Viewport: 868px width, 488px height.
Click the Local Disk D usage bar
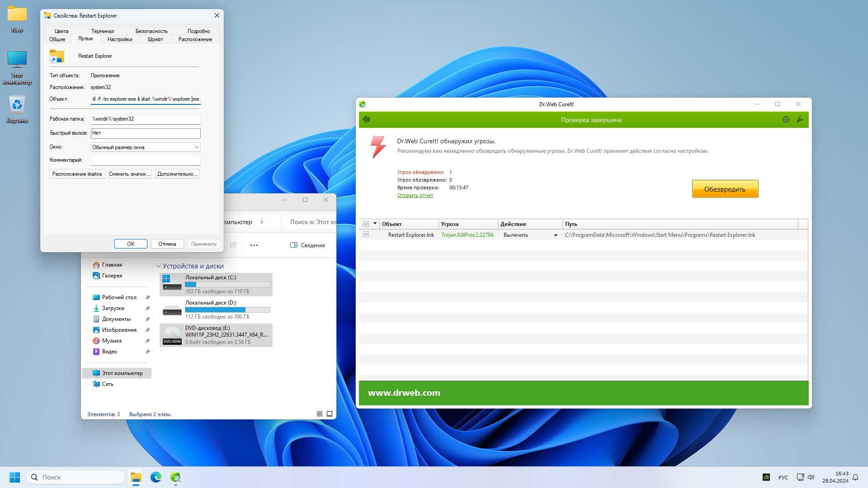(227, 310)
